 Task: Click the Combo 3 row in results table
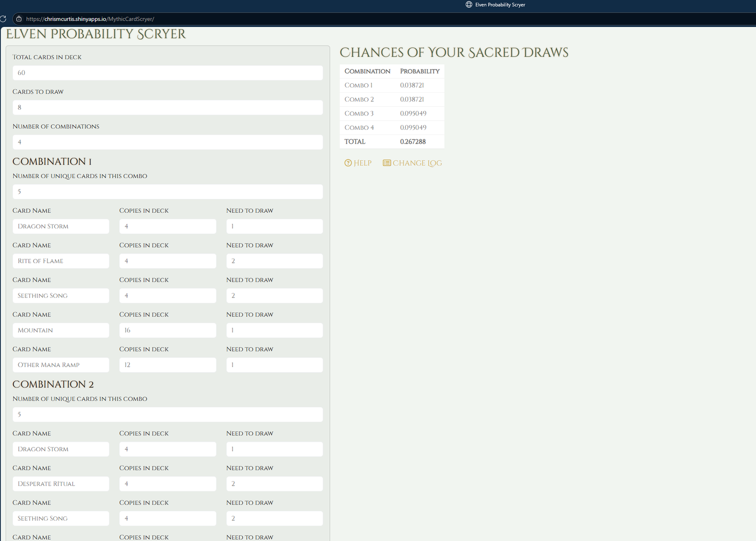click(x=392, y=113)
